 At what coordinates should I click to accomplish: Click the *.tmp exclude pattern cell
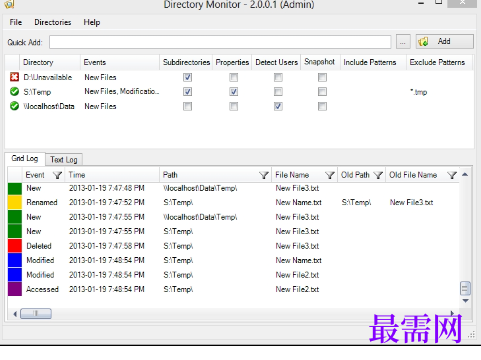point(419,92)
